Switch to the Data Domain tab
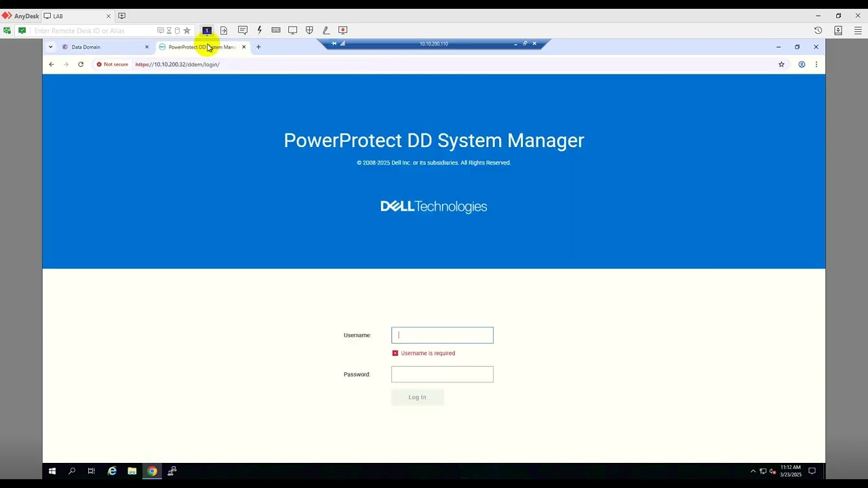This screenshot has height=488, width=868. [104, 47]
